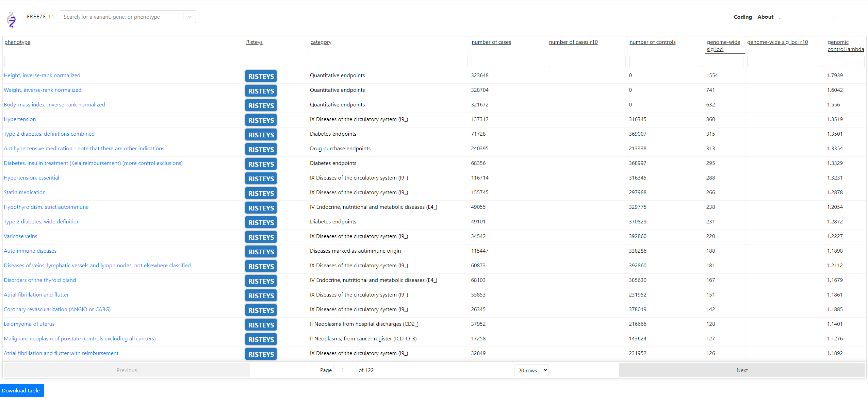Click the category filter input field
The height and width of the screenshot is (405, 868).
389,62
